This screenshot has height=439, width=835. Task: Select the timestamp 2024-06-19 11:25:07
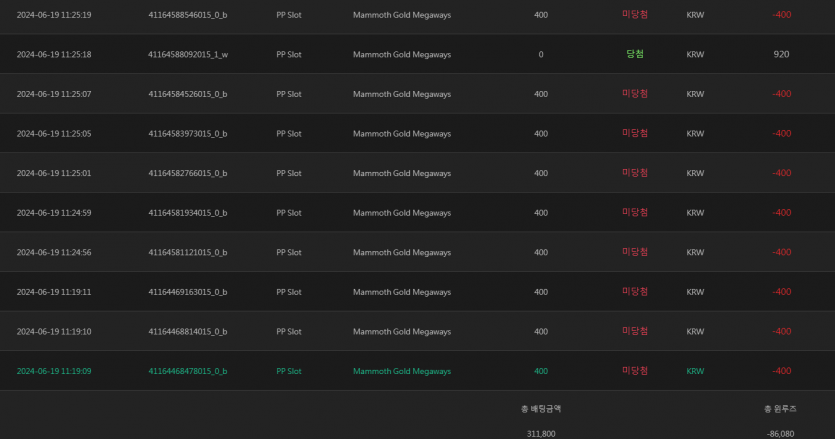coord(54,94)
